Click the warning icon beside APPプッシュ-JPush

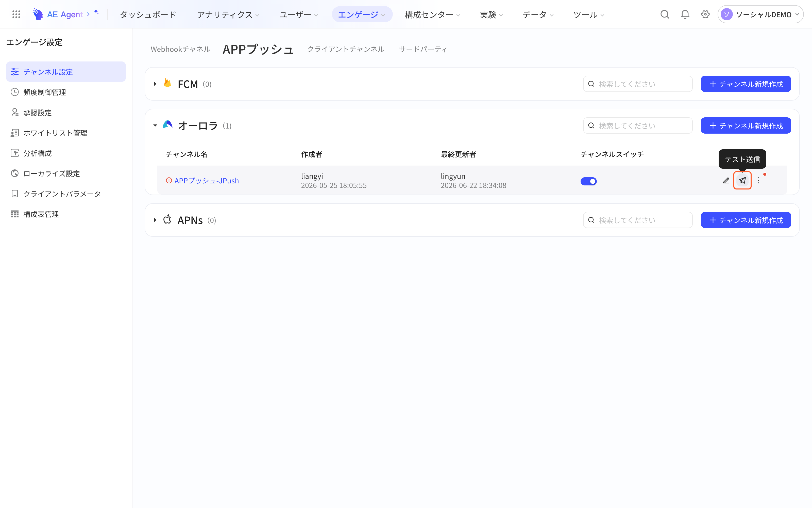click(x=169, y=180)
